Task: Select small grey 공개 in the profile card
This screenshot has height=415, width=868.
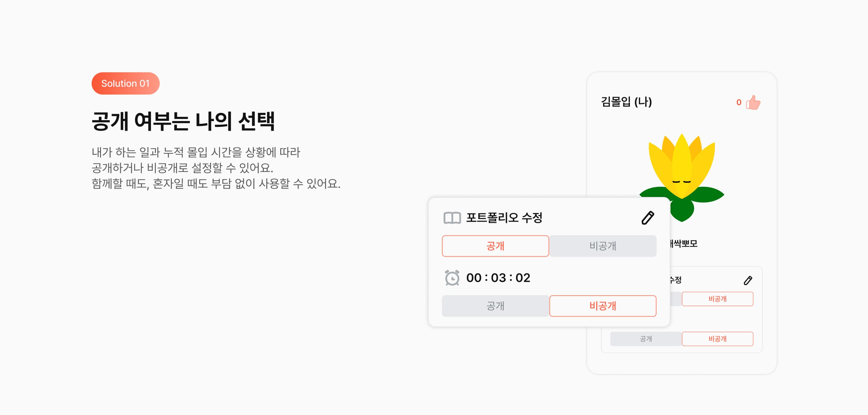Action: tap(646, 339)
